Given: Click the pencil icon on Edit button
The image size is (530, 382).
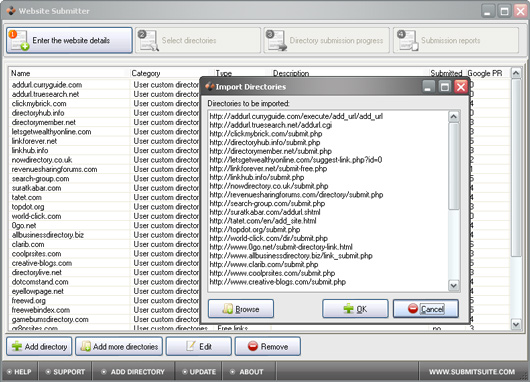Looking at the screenshot, I should tap(191, 345).
